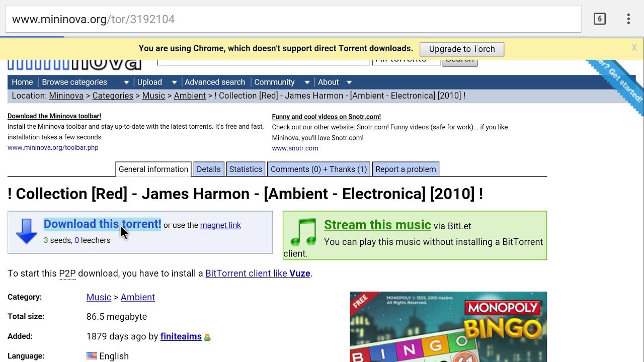Click the US flag next to English
This screenshot has width=644, height=362.
[x=92, y=355]
